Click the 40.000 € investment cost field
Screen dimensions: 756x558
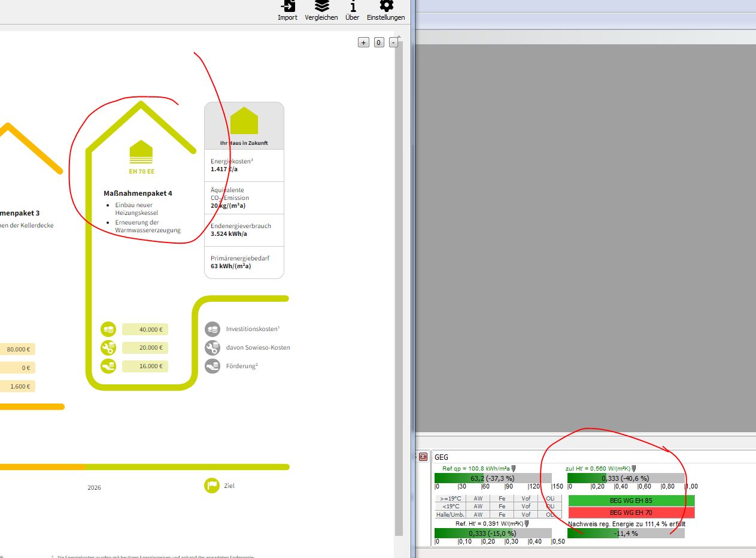tap(145, 329)
